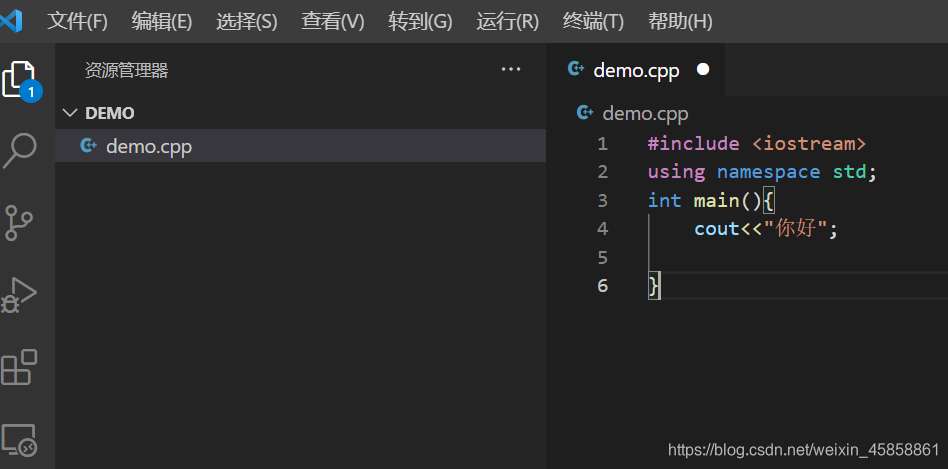Click the C++ icon on demo.cpp tab
The width and height of the screenshot is (948, 469).
click(576, 70)
